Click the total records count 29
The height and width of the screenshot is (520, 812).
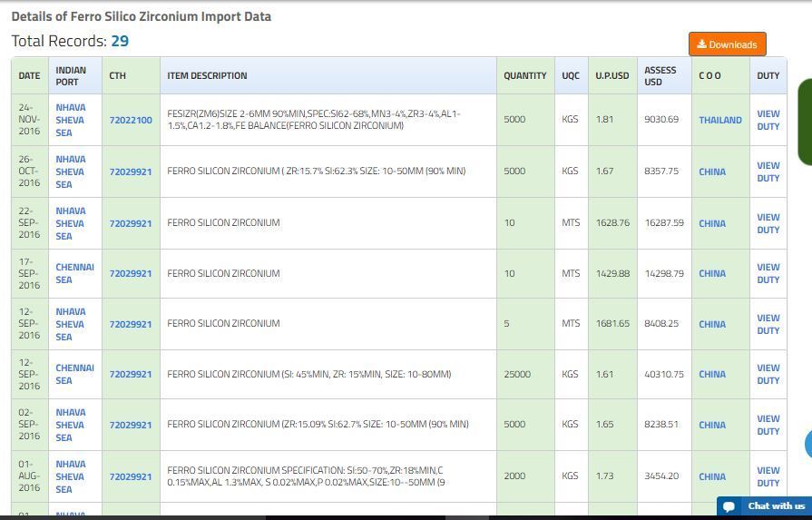click(x=120, y=41)
